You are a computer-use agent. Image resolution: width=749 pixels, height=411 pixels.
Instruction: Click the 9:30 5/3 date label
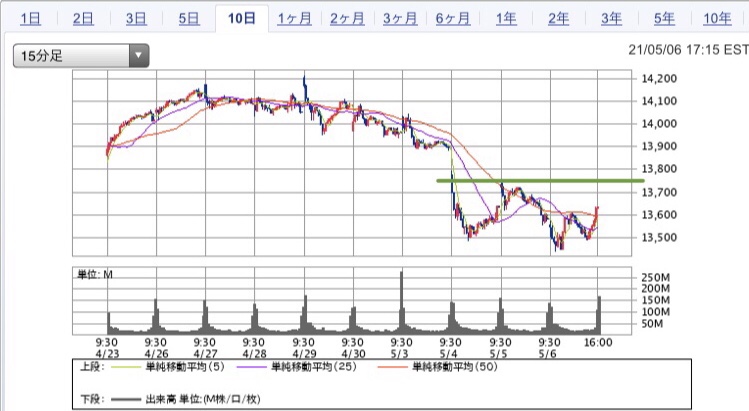(x=401, y=348)
